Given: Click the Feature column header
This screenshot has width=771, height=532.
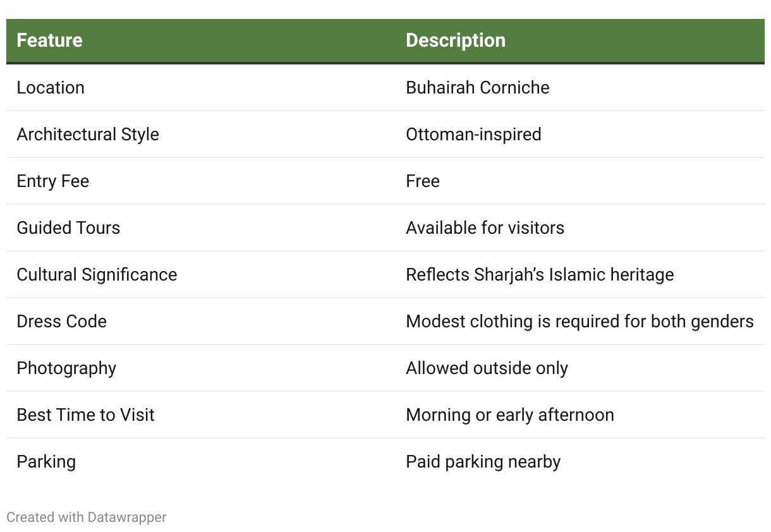Looking at the screenshot, I should 49,40.
